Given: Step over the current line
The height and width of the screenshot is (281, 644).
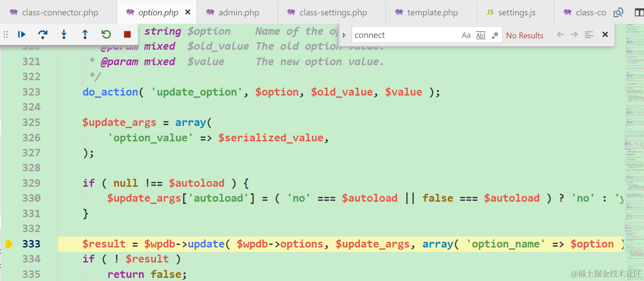Looking at the screenshot, I should [43, 34].
